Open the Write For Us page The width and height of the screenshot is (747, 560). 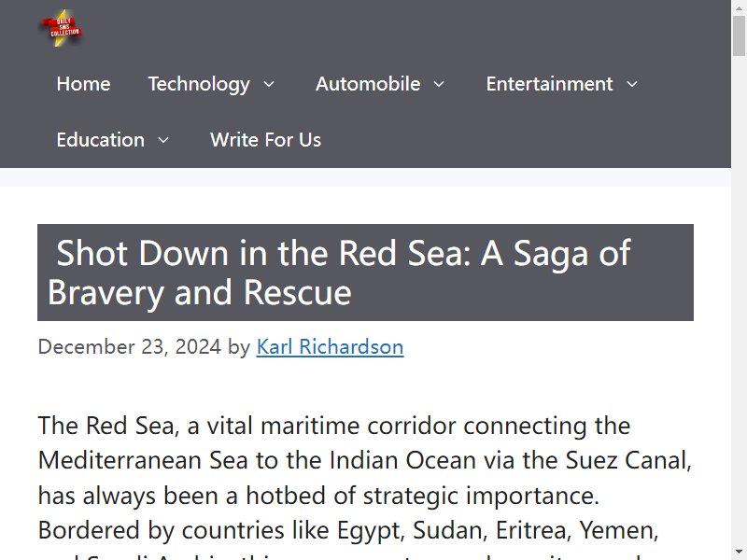pyautogui.click(x=265, y=140)
